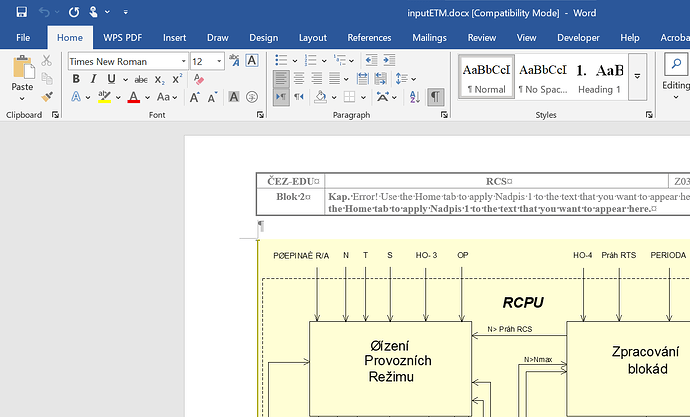Image resolution: width=690 pixels, height=417 pixels.
Task: Apply strikethrough formatting
Action: (141, 79)
